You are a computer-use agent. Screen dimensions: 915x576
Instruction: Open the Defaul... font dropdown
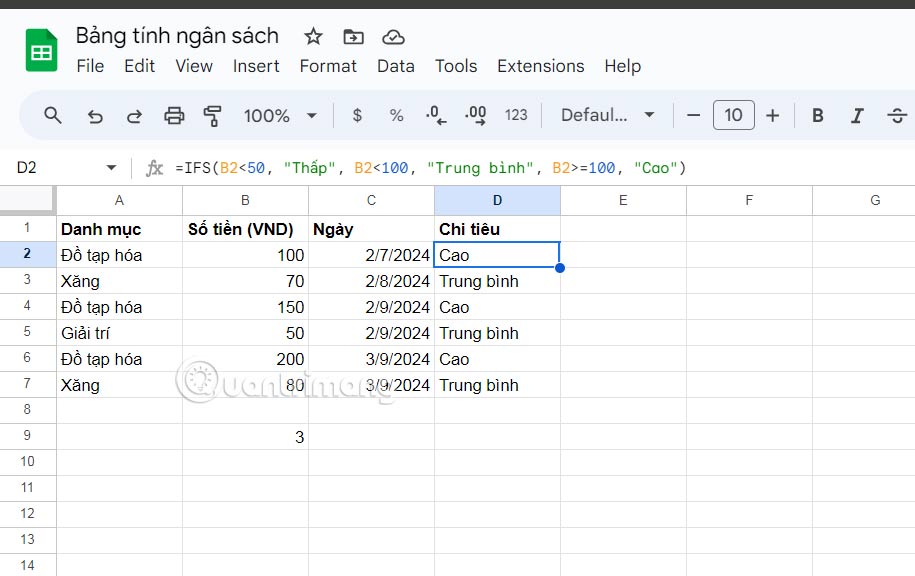click(607, 115)
